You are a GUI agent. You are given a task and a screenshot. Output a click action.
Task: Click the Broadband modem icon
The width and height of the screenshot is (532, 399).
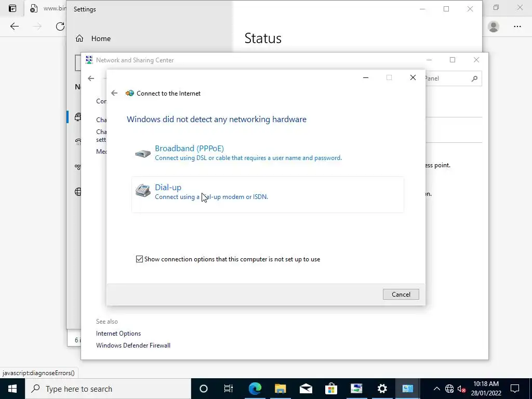click(x=143, y=154)
